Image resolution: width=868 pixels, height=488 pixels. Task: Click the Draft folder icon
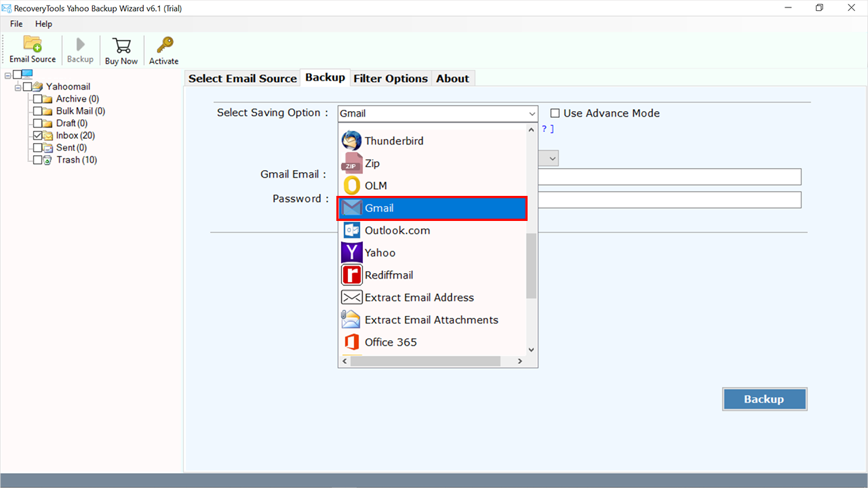click(x=48, y=123)
